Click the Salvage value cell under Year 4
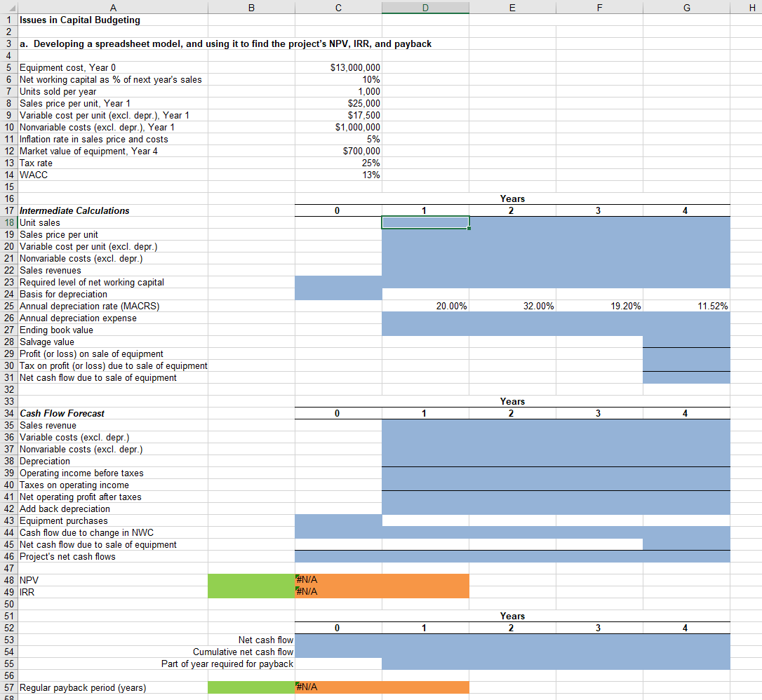 pyautogui.click(x=686, y=342)
